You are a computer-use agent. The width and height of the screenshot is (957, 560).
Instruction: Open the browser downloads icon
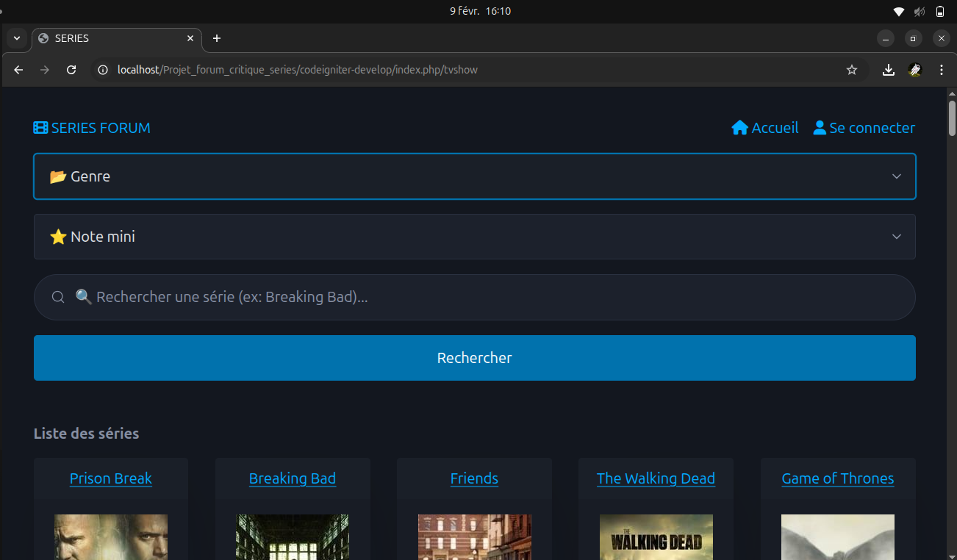pos(889,70)
